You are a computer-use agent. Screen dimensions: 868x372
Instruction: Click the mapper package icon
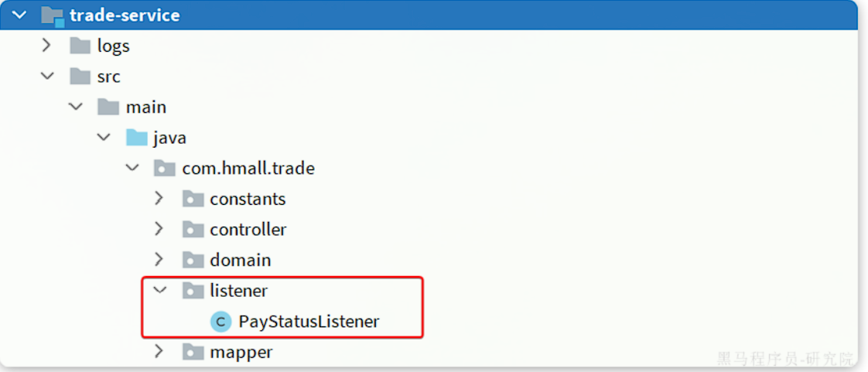(x=193, y=352)
